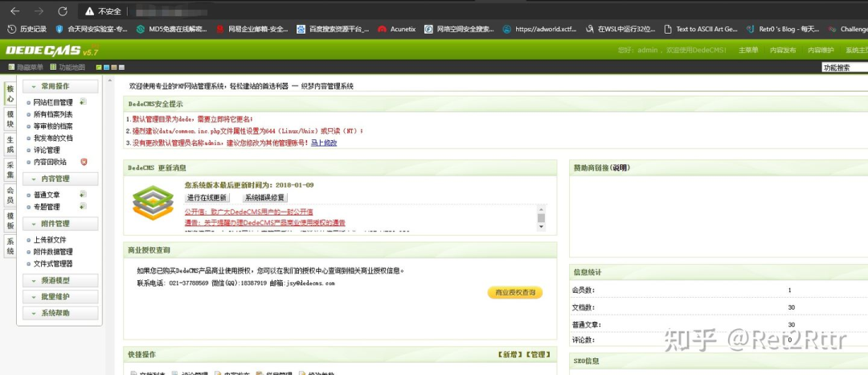The width and height of the screenshot is (868, 375).
Task: Click the 系统错误修复 button
Action: tap(265, 198)
